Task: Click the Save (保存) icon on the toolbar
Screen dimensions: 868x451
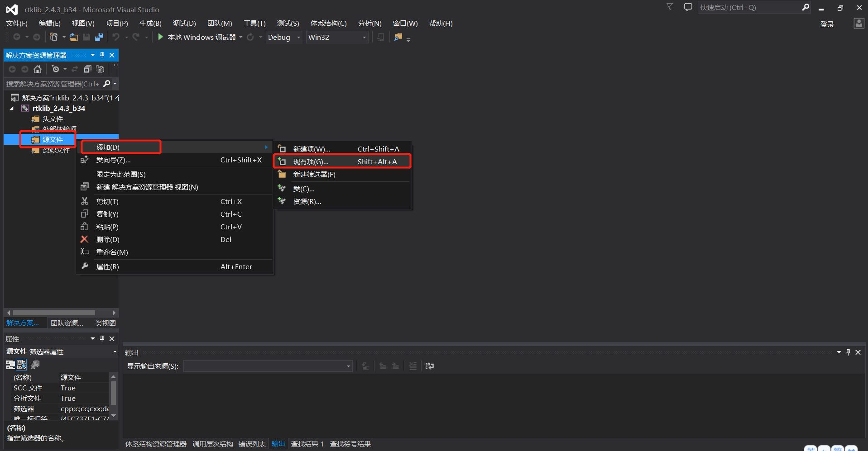Action: [x=86, y=37]
